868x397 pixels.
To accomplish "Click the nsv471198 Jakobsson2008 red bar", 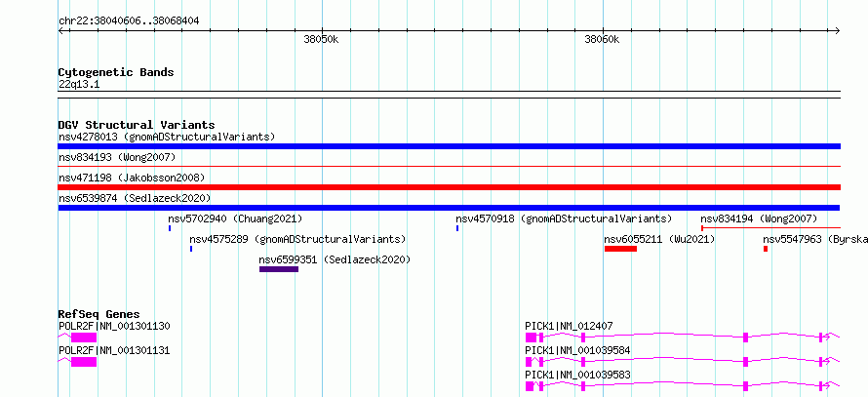I will 449,187.
